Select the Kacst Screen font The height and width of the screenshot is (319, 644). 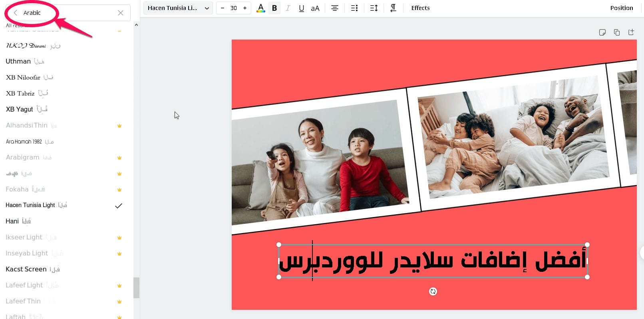pyautogui.click(x=26, y=269)
